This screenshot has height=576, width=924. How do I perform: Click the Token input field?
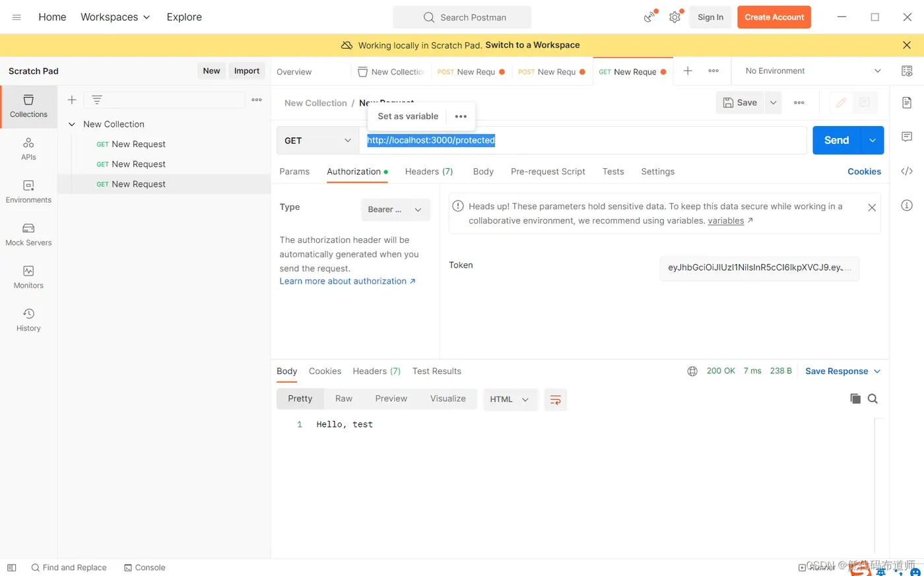(x=760, y=268)
